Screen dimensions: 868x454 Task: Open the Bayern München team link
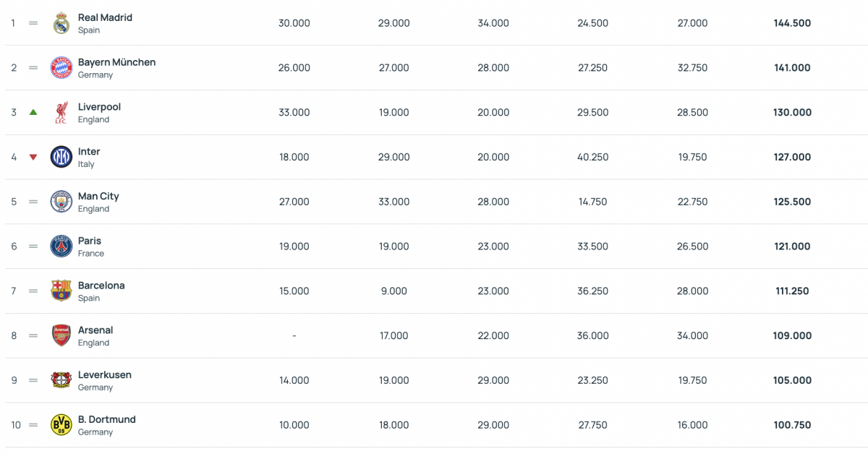pos(116,62)
